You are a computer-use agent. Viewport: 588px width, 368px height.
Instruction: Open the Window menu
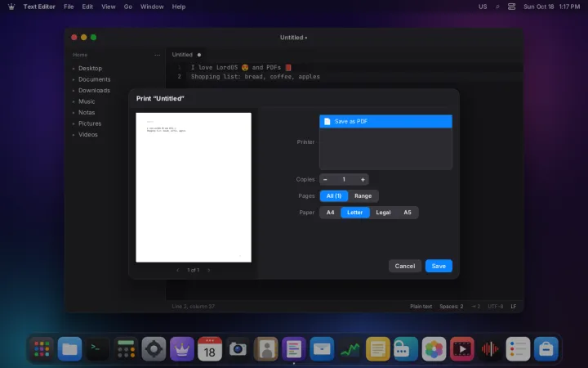(x=152, y=7)
